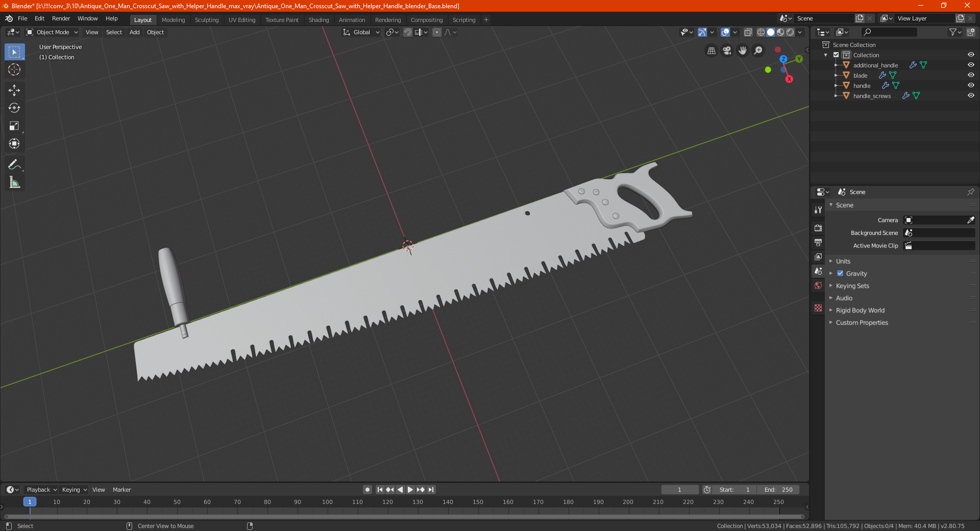
Task: Click the Camera eyedropper icon
Action: coord(970,220)
